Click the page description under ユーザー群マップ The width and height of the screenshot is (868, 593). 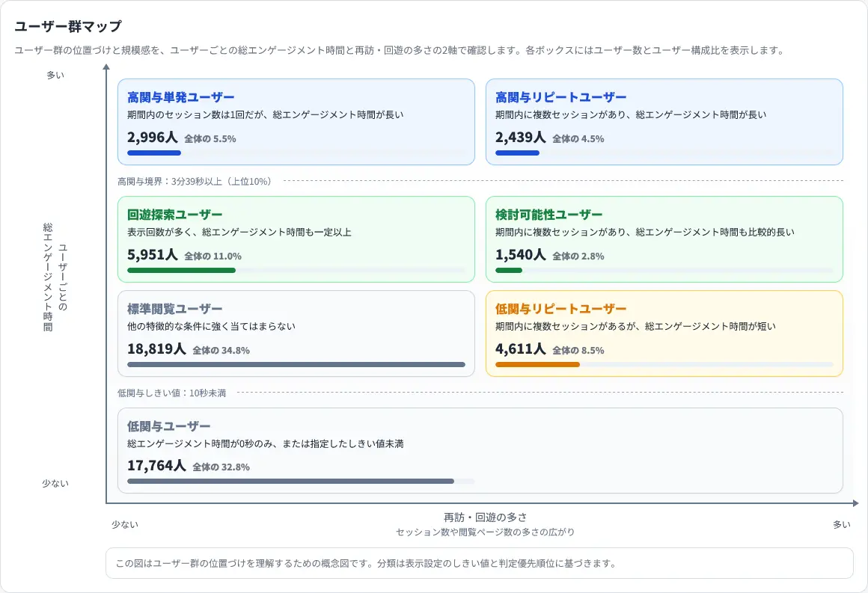pyautogui.click(x=400, y=50)
